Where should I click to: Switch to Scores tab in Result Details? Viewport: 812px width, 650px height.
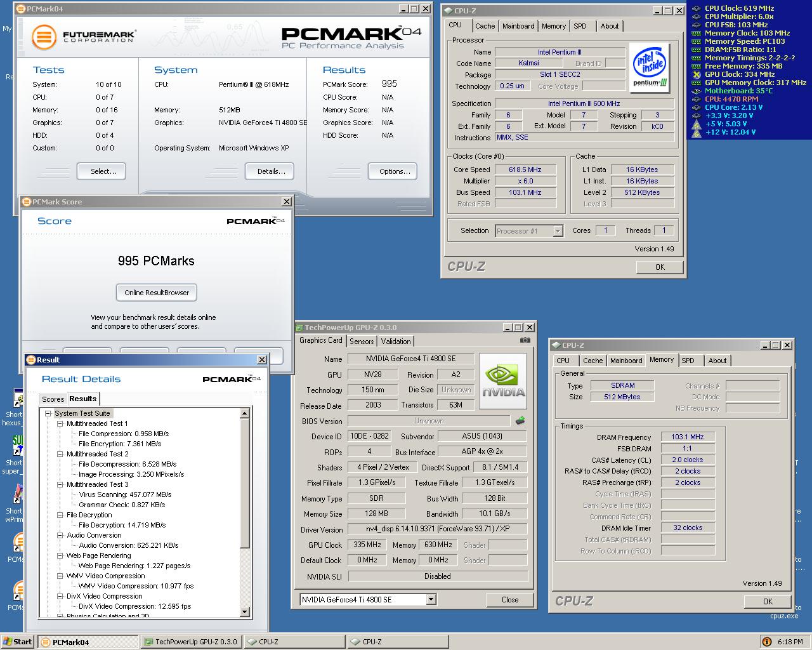(53, 399)
